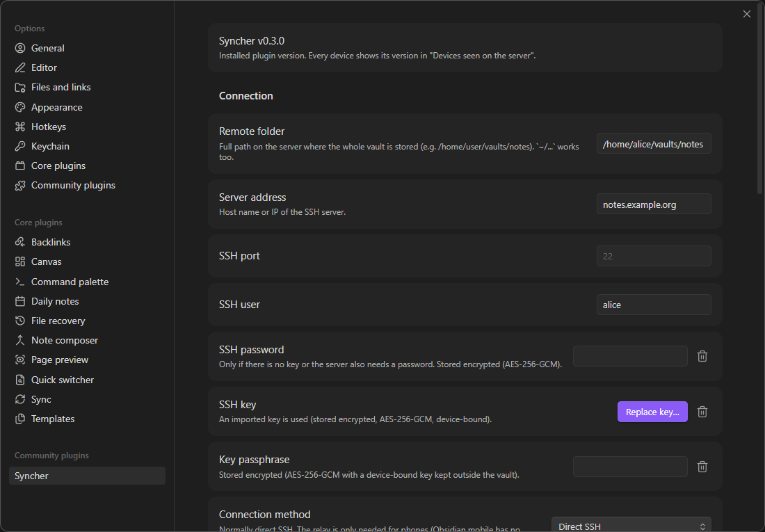The height and width of the screenshot is (532, 765).
Task: Open the Hotkeys settings tab
Action: point(88,127)
